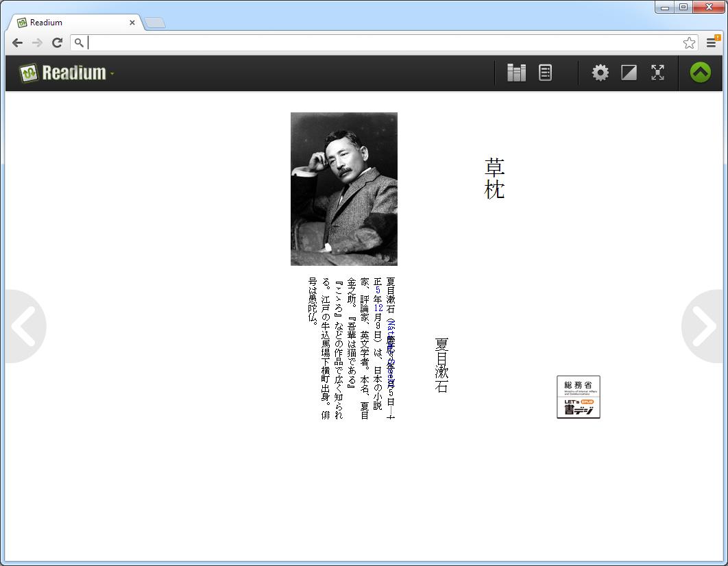This screenshot has height=566, width=728.
Task: Maximize the browser window
Action: tap(683, 7)
